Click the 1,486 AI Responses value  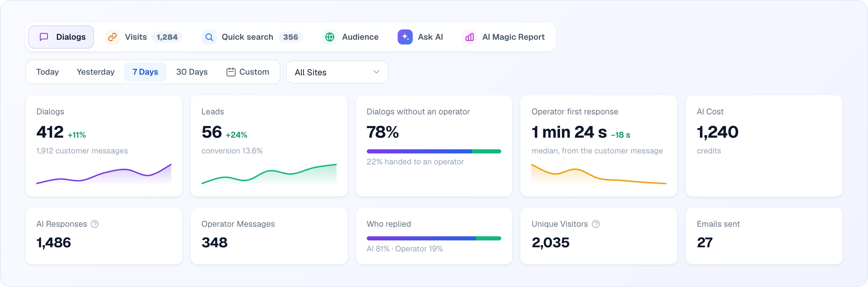54,243
